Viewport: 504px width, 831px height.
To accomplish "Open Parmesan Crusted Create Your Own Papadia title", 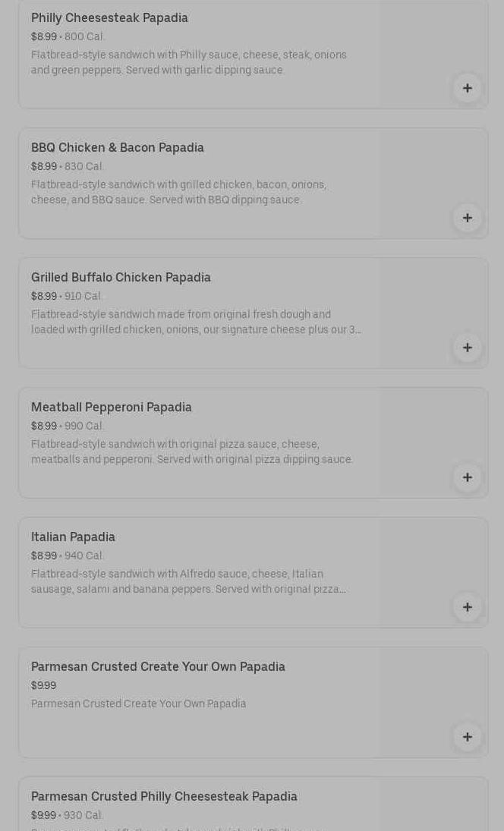I will [x=158, y=667].
